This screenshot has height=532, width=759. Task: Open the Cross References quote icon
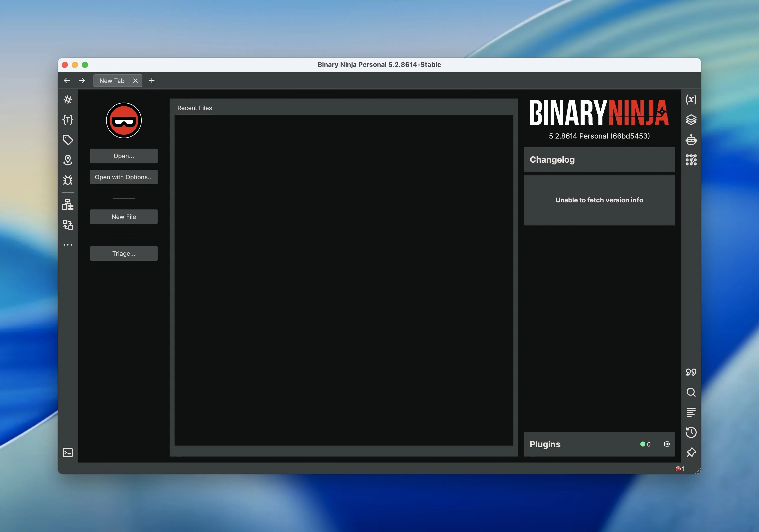tap(691, 372)
